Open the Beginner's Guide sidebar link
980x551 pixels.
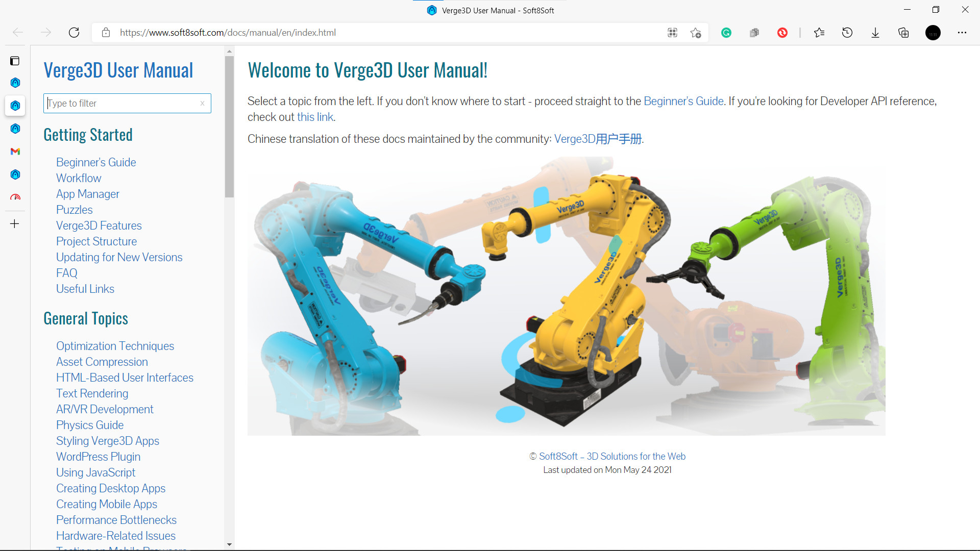pyautogui.click(x=96, y=162)
